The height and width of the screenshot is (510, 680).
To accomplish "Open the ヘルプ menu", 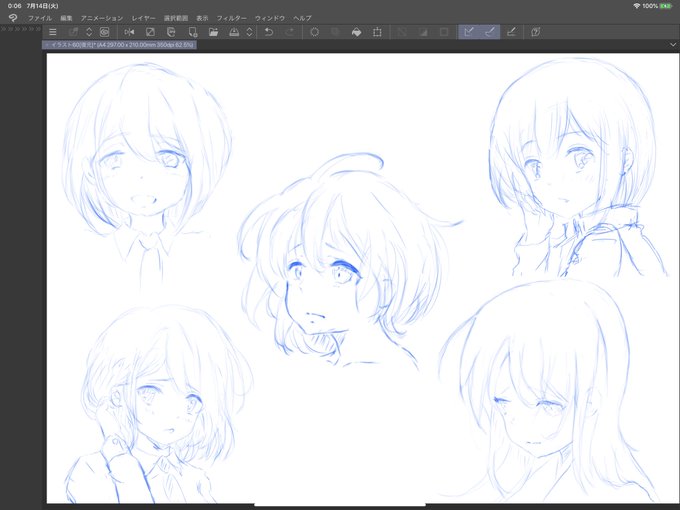I will (x=302, y=18).
